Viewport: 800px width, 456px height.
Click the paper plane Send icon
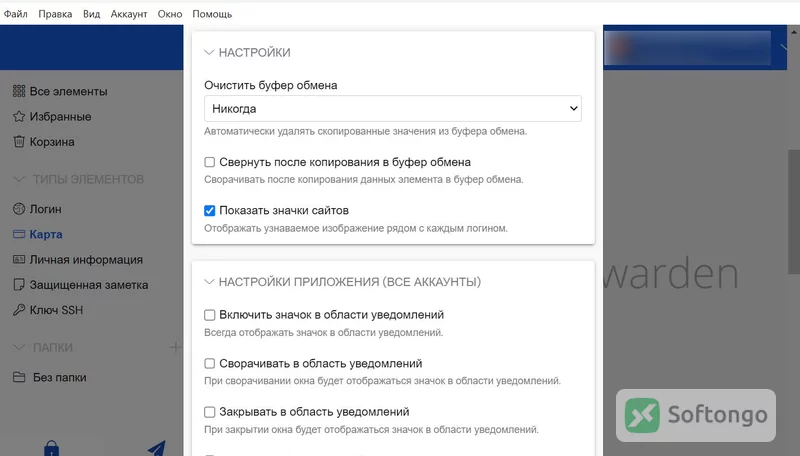[x=157, y=447]
